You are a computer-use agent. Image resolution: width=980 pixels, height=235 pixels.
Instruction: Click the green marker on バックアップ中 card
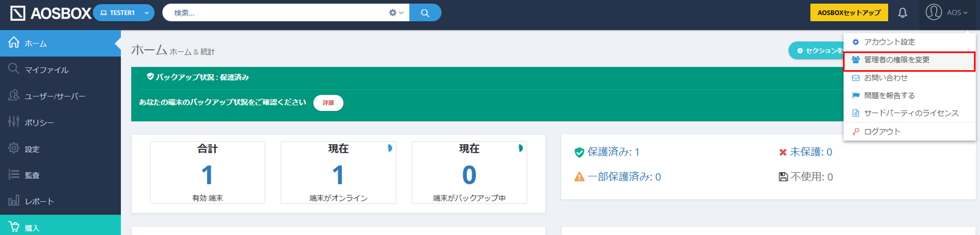[x=521, y=148]
